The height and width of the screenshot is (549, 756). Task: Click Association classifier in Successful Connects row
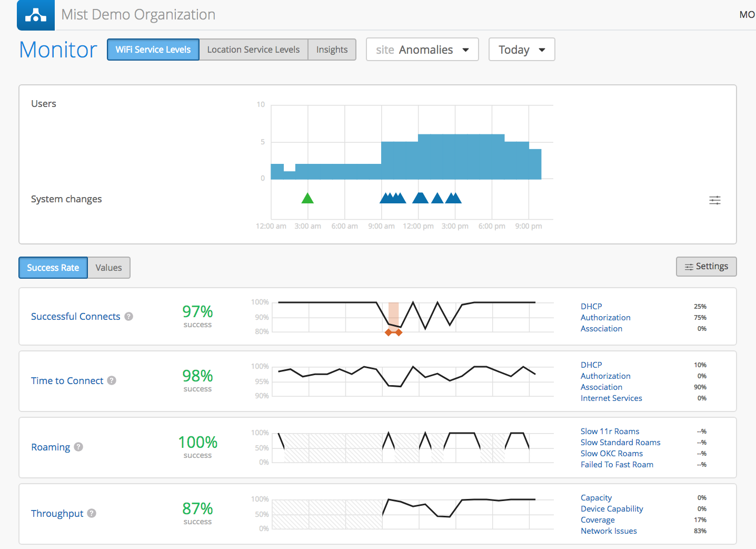click(x=601, y=328)
